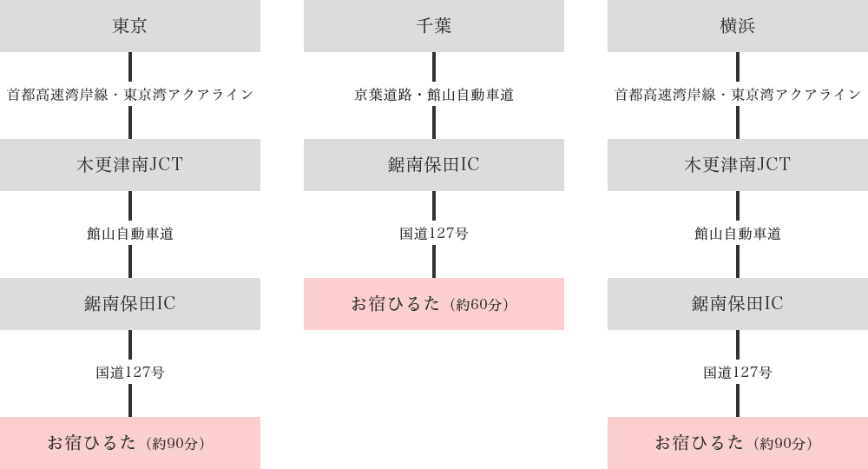
Task: Click 国道127号 label in 横浜 route
Action: [737, 373]
